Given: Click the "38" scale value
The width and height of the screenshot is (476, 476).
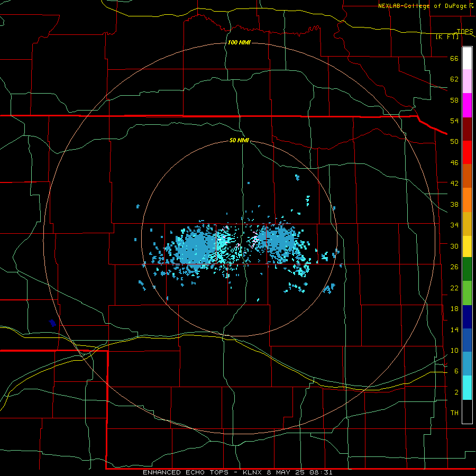Looking at the screenshot, I should tap(454, 204).
